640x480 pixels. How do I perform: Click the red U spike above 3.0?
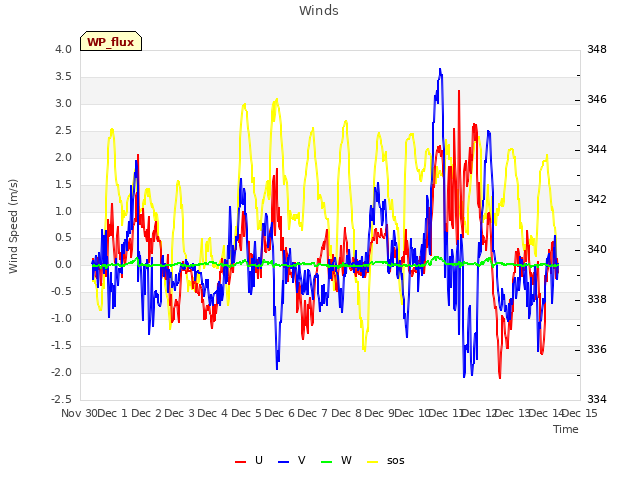(459, 91)
